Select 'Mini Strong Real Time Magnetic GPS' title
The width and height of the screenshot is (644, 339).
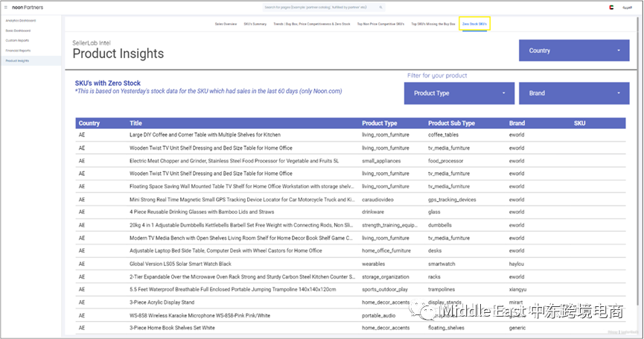[x=242, y=200]
